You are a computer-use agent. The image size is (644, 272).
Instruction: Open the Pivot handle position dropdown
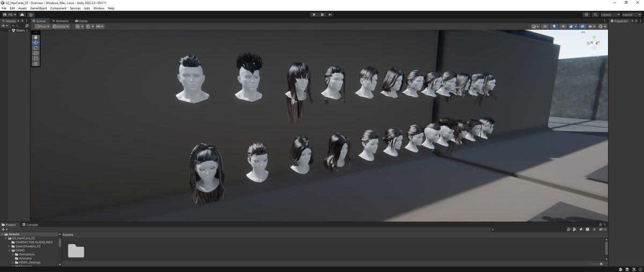42,26
